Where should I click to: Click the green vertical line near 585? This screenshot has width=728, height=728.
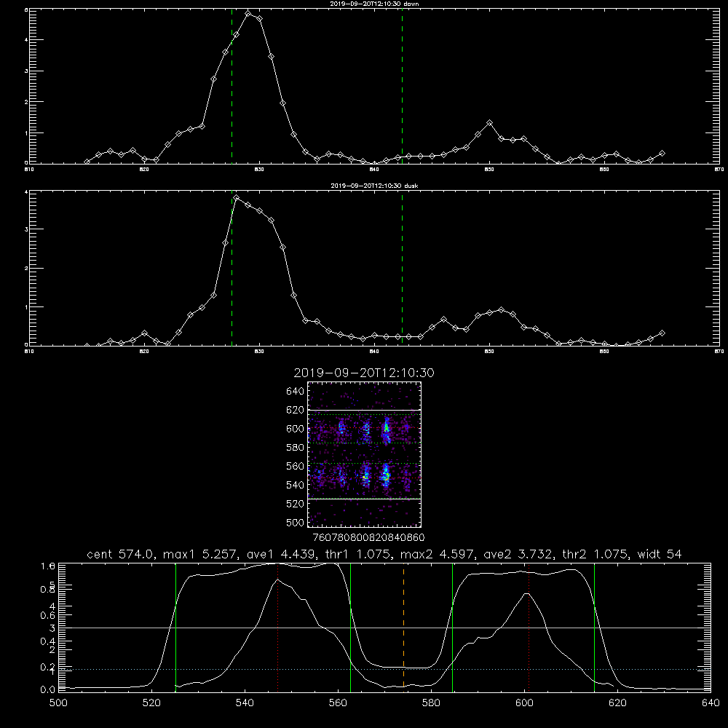click(452, 626)
